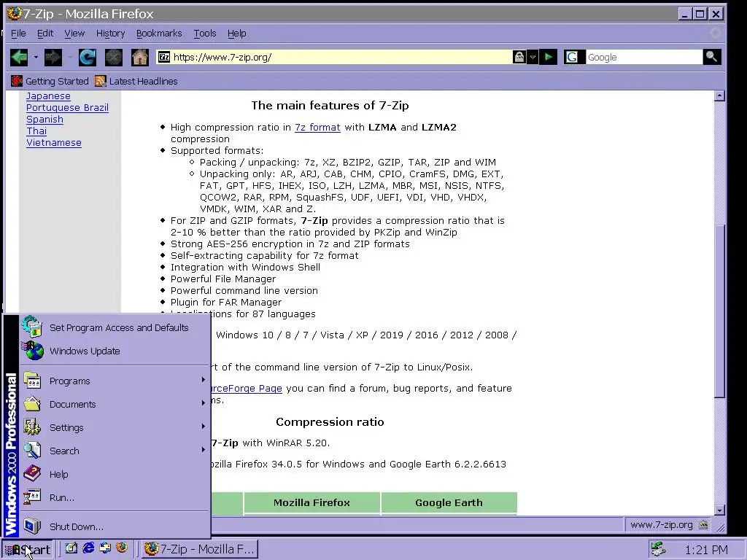Follow the Japanese language link
This screenshot has height=560, width=747.
pos(48,96)
